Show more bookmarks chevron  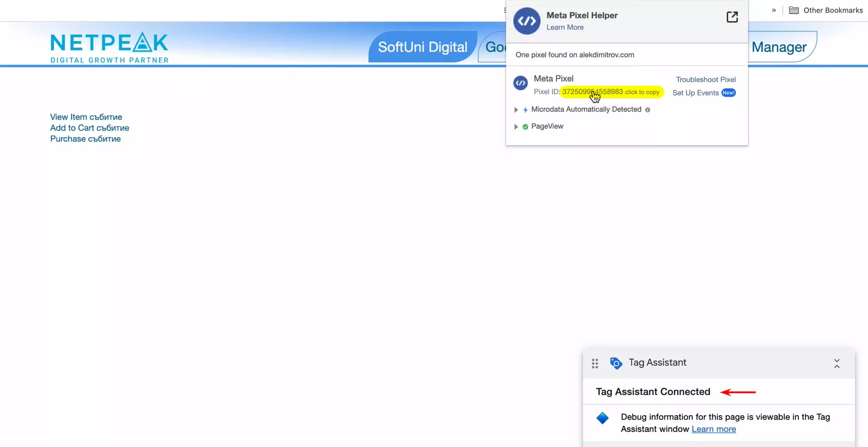tap(774, 10)
